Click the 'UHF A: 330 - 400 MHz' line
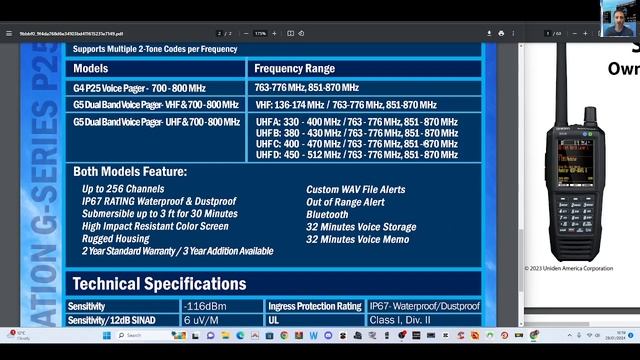640x360 pixels. pos(357,122)
